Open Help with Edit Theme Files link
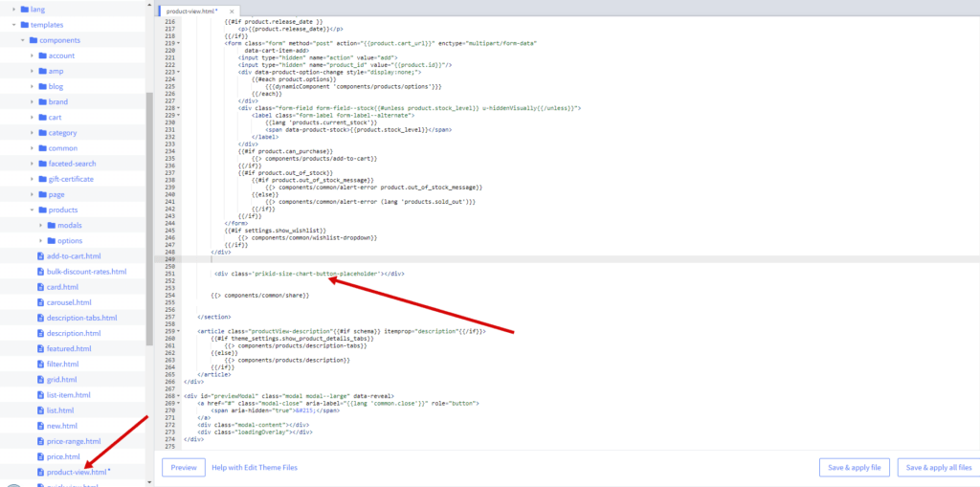This screenshot has height=487, width=980. [255, 468]
